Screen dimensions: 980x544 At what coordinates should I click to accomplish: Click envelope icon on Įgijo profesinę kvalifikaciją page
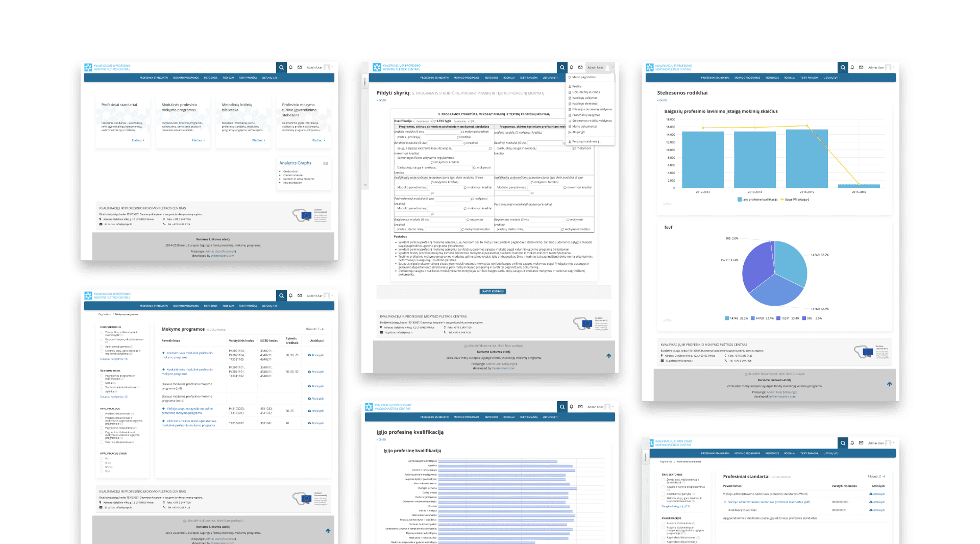click(580, 407)
